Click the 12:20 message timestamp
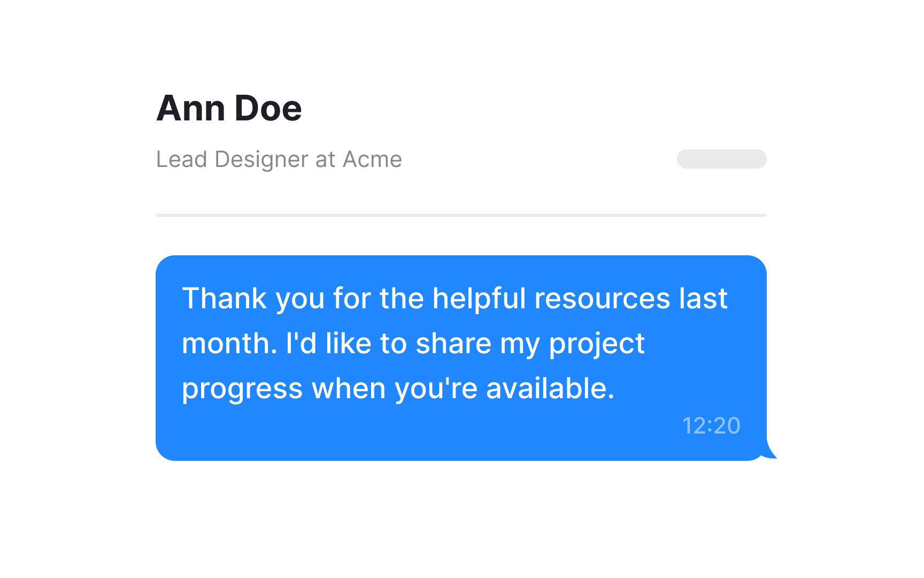This screenshot has width=924, height=578. tap(711, 426)
